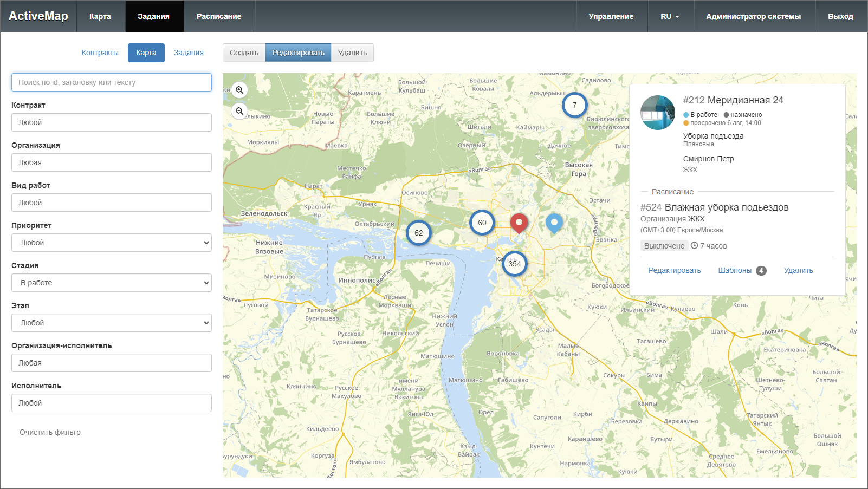The width and height of the screenshot is (868, 489).
Task: Open the RU language dropdown
Action: (x=670, y=16)
